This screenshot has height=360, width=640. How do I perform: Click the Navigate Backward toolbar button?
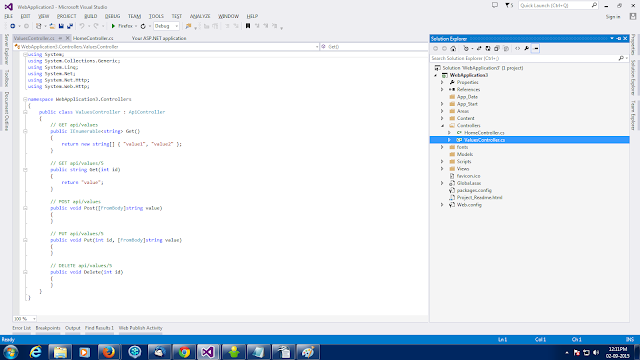click(x=13, y=26)
